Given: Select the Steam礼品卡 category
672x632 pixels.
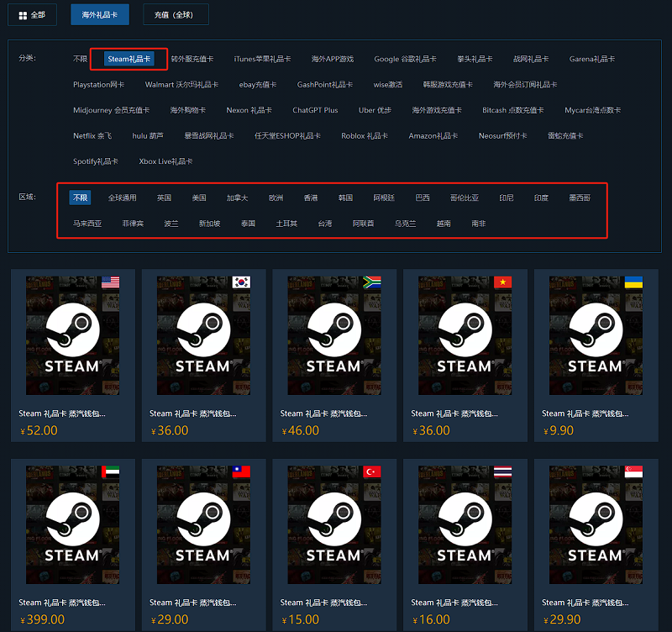Looking at the screenshot, I should coord(129,59).
